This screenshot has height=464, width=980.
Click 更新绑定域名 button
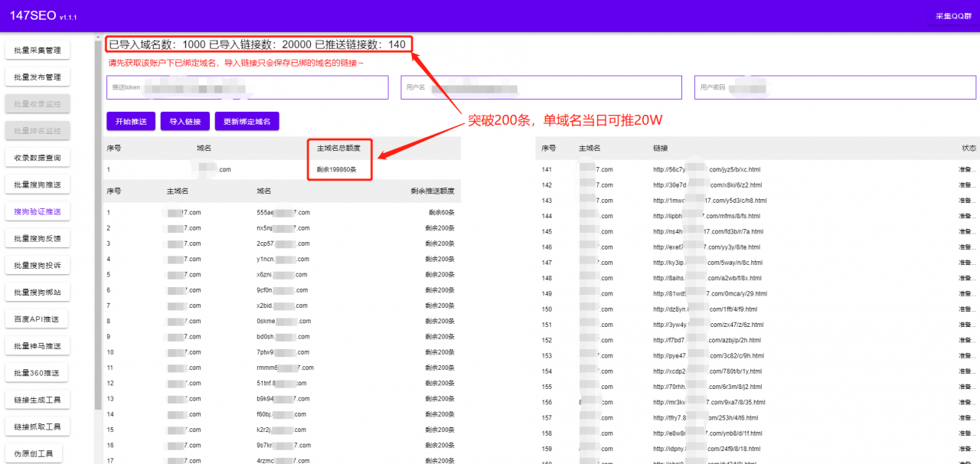pyautogui.click(x=247, y=121)
